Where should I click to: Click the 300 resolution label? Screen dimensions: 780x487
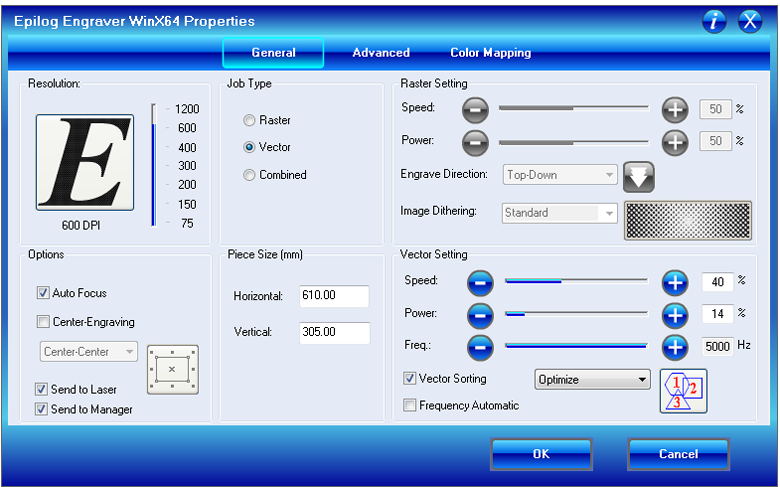click(187, 166)
